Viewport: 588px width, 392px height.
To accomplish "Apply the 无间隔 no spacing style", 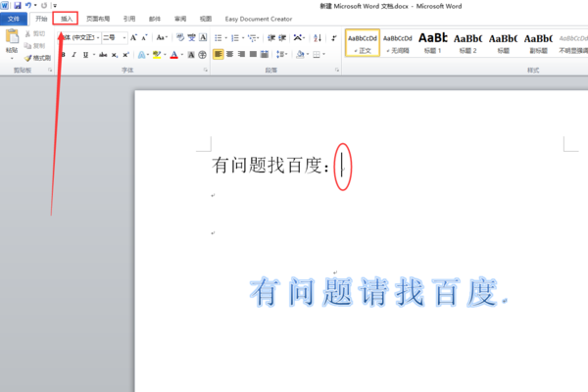I will (x=398, y=43).
